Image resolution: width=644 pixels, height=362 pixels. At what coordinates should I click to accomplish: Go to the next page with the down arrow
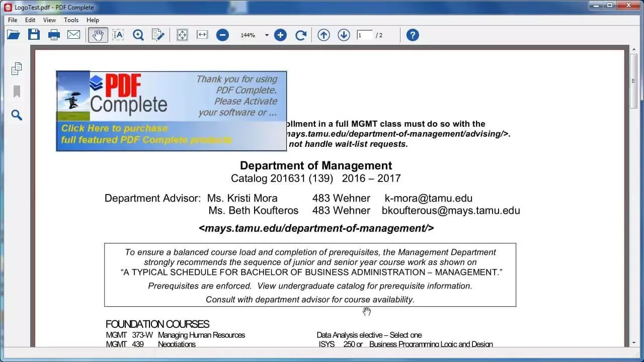click(344, 35)
